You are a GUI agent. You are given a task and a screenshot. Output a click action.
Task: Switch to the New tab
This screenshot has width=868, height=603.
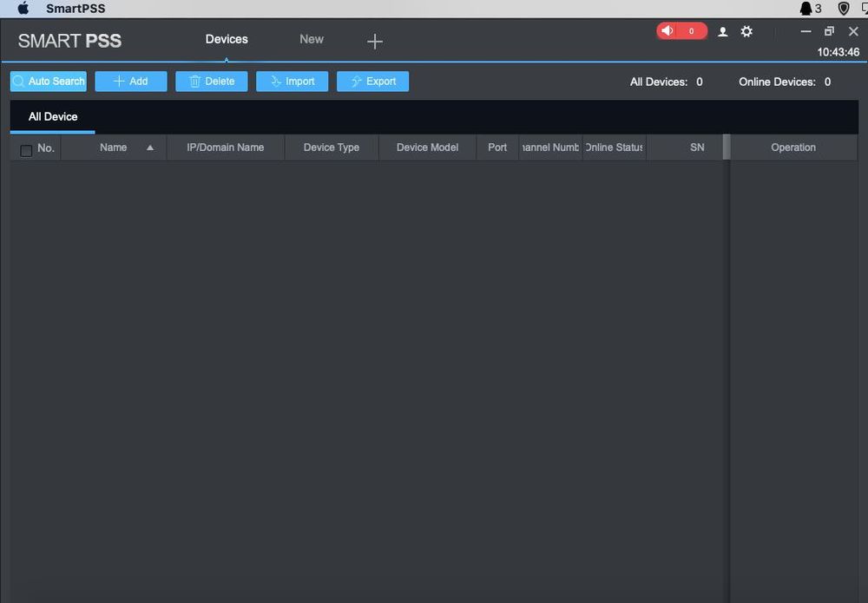(311, 39)
